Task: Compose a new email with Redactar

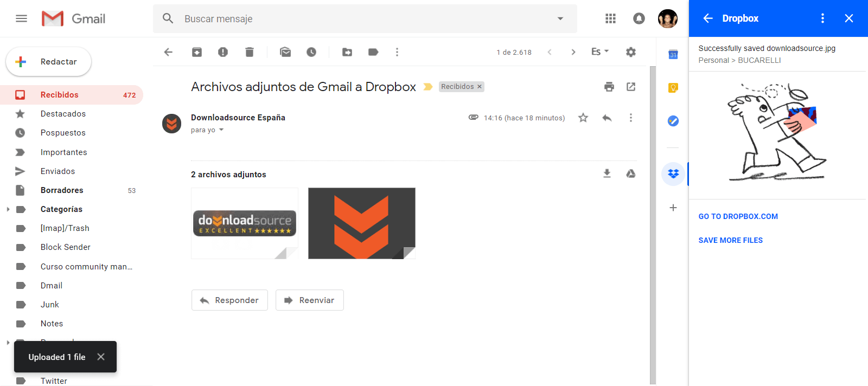Action: (x=48, y=62)
